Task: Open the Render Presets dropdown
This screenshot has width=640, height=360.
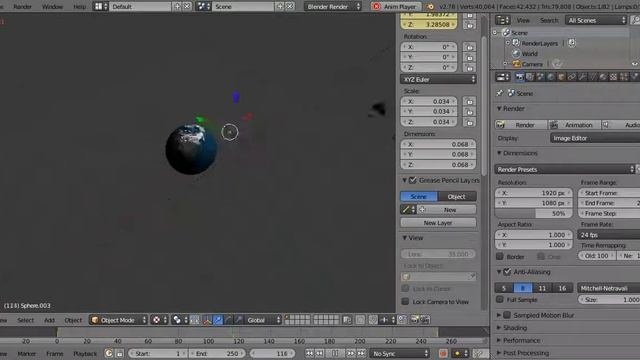Action: point(565,169)
